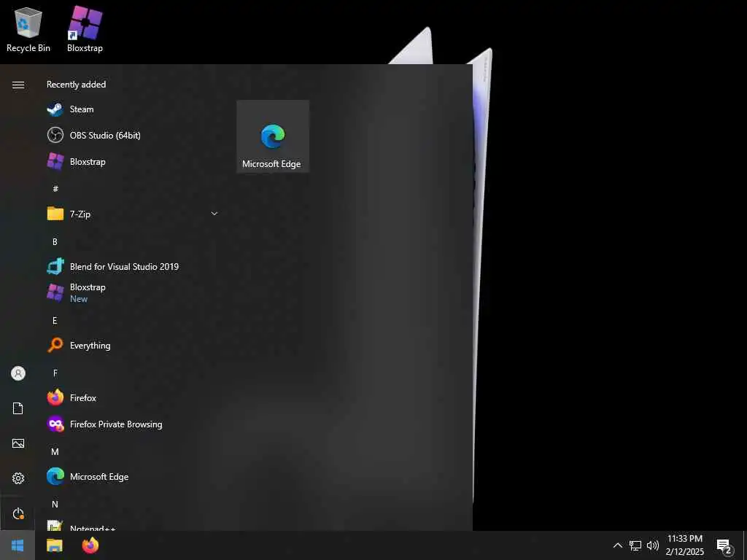Select the Recycle Bin desktop icon

tap(28, 29)
